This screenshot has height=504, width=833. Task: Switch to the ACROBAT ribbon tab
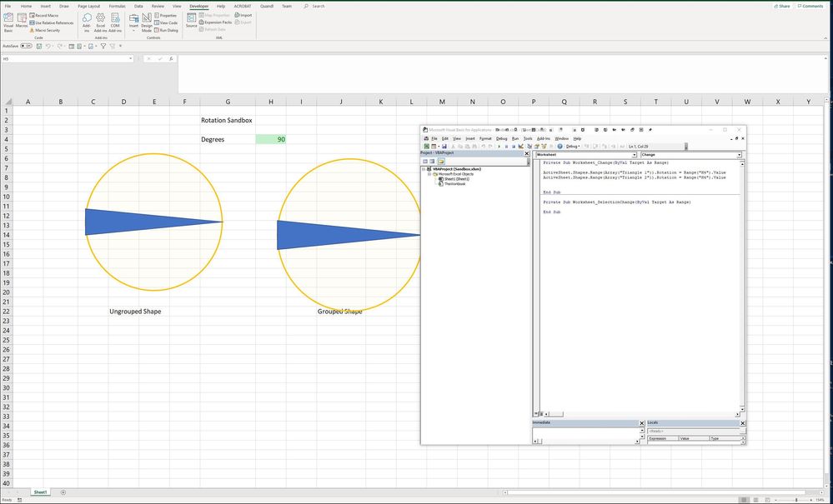point(243,7)
